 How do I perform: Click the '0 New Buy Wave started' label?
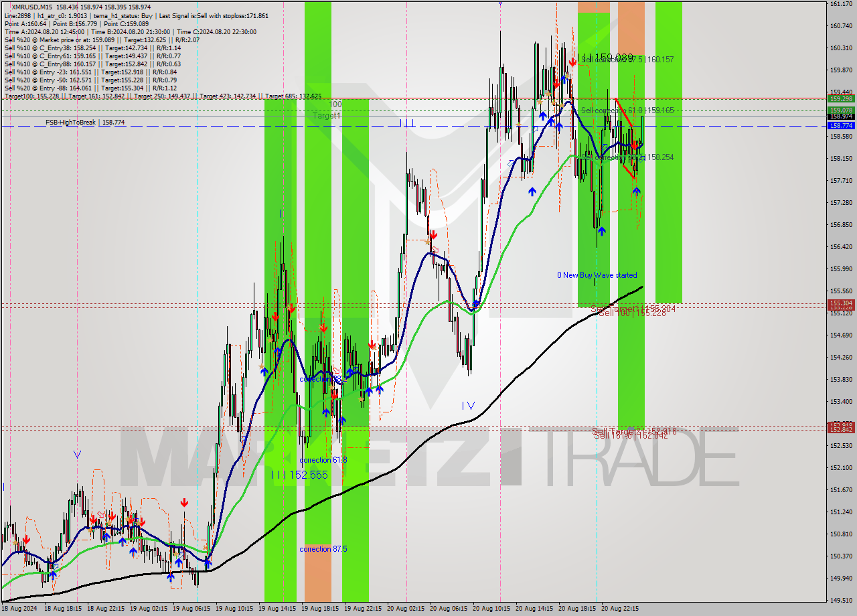coord(597,275)
